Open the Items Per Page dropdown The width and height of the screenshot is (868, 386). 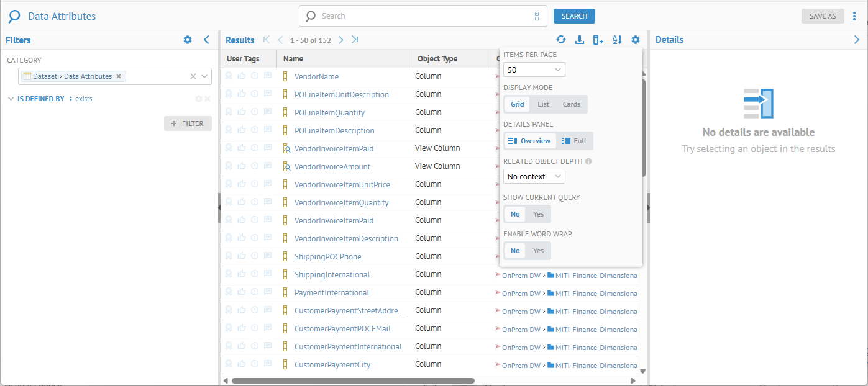point(534,70)
